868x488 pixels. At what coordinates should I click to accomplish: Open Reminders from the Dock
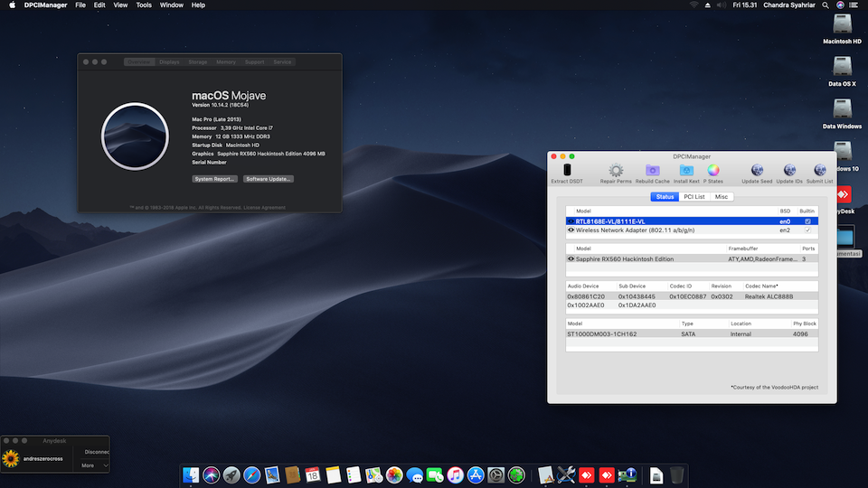click(x=354, y=474)
